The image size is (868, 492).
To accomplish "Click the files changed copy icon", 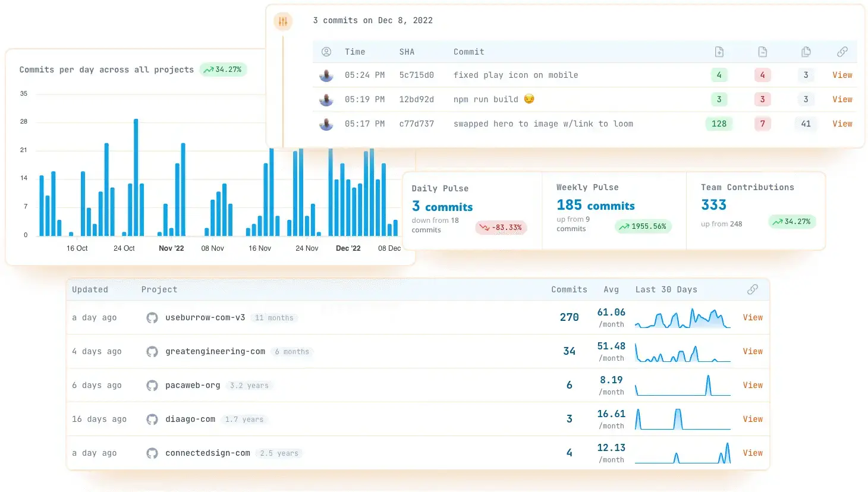I will [806, 52].
